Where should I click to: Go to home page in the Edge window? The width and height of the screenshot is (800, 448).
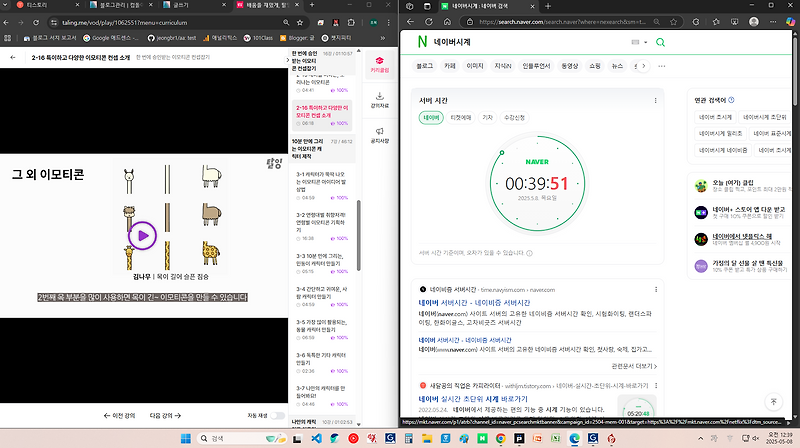click(x=447, y=22)
